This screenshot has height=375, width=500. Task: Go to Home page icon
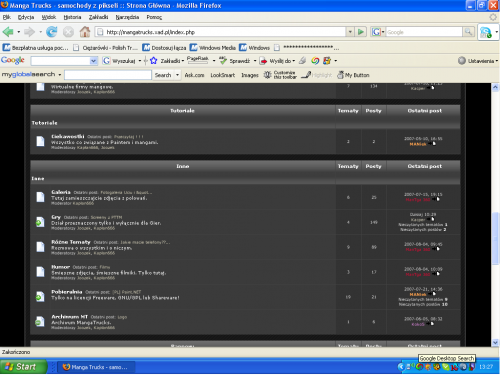click(85, 32)
